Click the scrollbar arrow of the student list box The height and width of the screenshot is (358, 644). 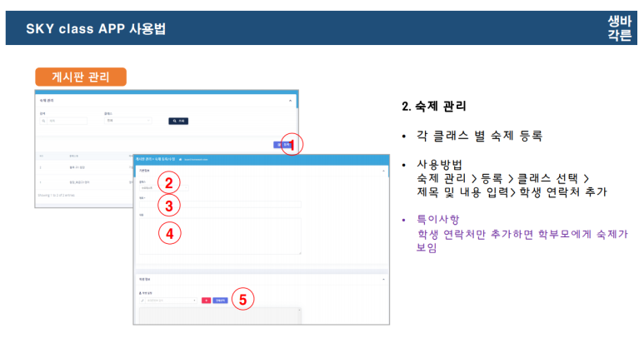click(299, 310)
